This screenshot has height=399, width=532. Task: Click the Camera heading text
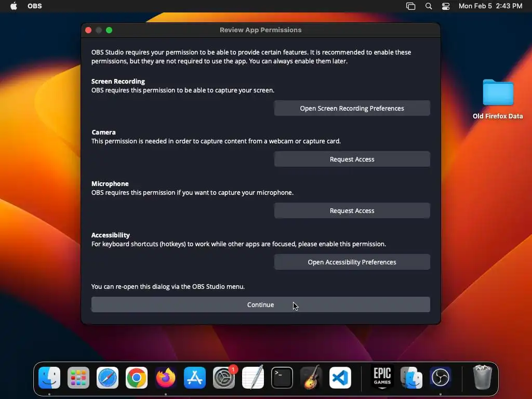coord(103,132)
